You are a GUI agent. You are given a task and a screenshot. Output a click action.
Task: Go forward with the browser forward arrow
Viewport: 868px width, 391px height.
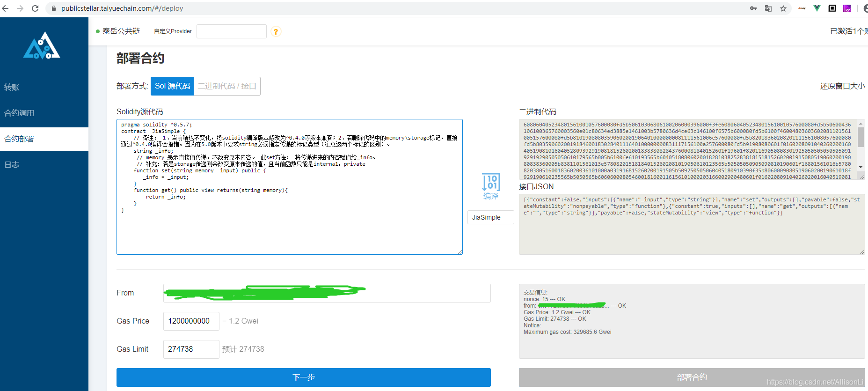click(20, 8)
